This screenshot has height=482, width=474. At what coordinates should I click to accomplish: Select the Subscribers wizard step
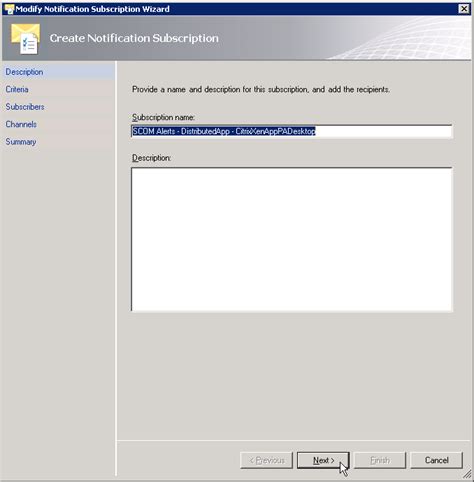point(25,107)
